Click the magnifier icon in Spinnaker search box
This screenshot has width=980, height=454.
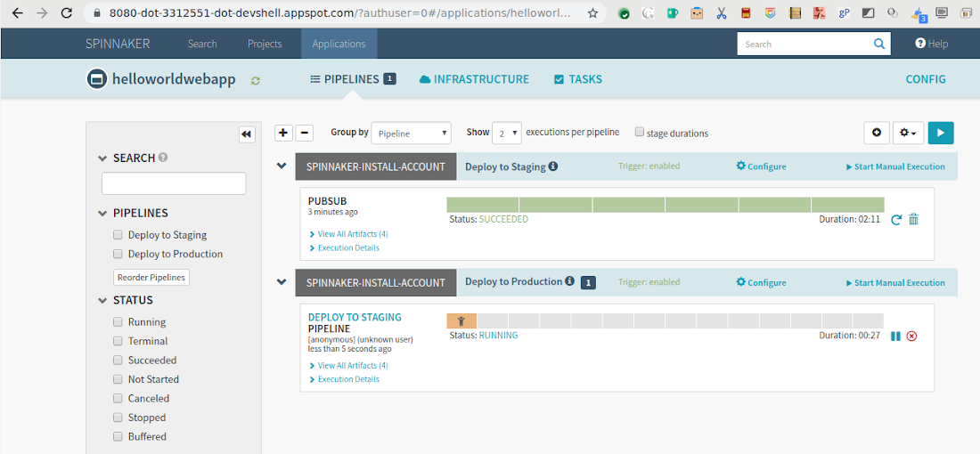[879, 44]
